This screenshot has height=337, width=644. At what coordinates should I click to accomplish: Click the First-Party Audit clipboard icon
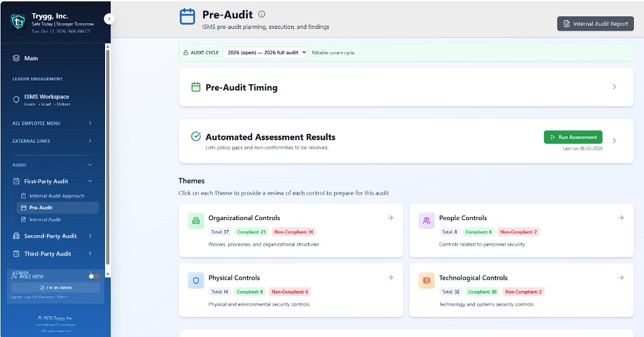point(16,181)
